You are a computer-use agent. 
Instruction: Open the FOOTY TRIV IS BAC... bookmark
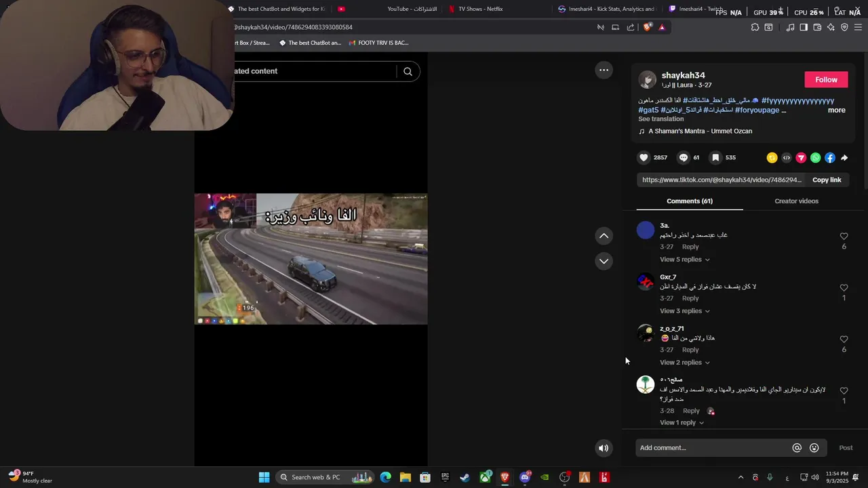(378, 43)
